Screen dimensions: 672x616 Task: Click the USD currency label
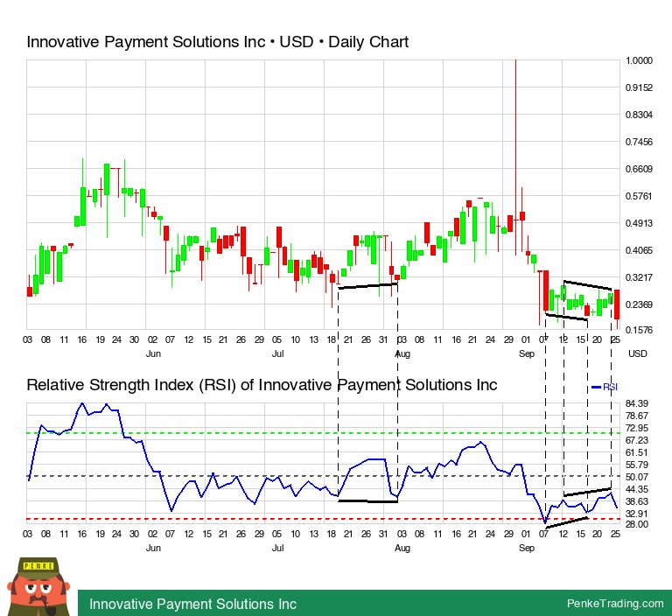click(x=637, y=353)
